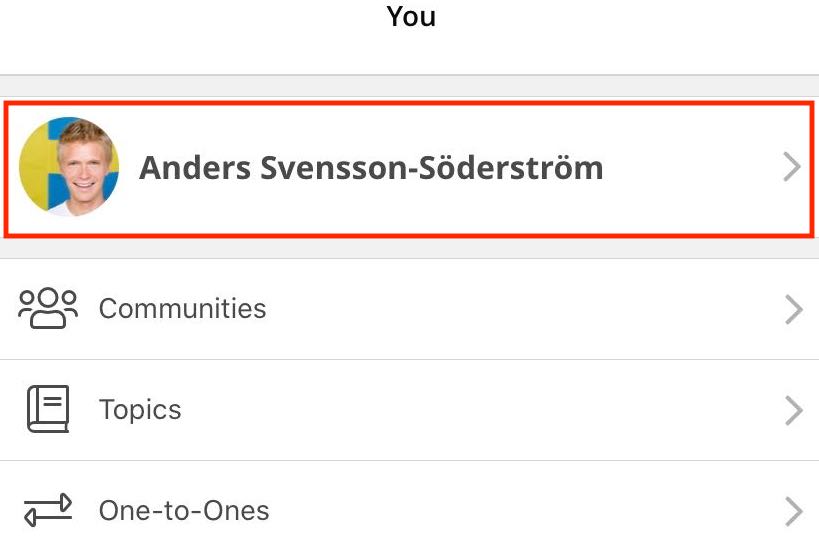Click the "You" page title
The height and width of the screenshot is (556, 819).
coord(411,17)
